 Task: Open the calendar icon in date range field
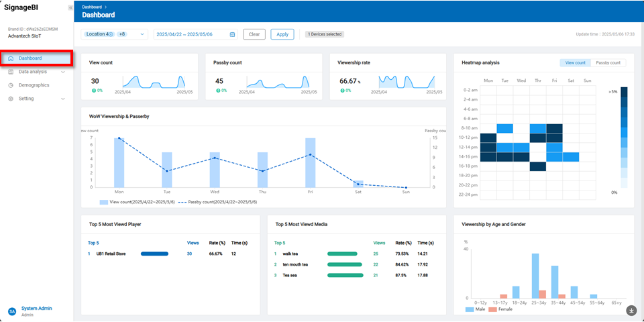click(232, 34)
